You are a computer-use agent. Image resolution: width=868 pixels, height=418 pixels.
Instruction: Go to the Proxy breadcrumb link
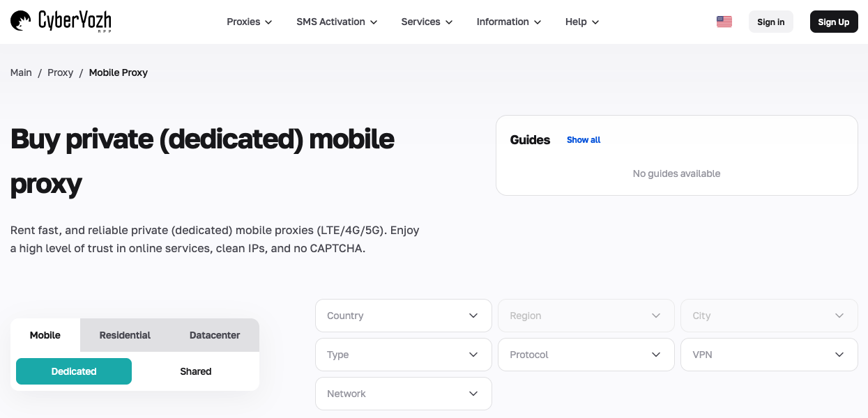pyautogui.click(x=60, y=72)
